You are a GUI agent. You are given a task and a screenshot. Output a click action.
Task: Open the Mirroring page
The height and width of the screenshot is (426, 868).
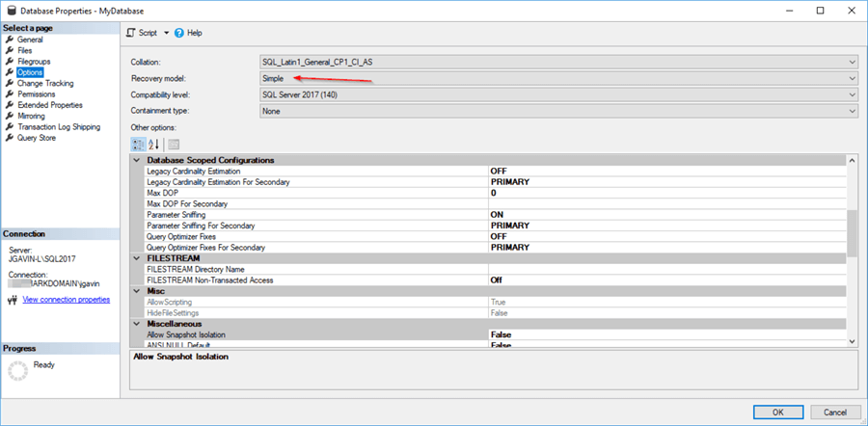pyautogui.click(x=31, y=117)
